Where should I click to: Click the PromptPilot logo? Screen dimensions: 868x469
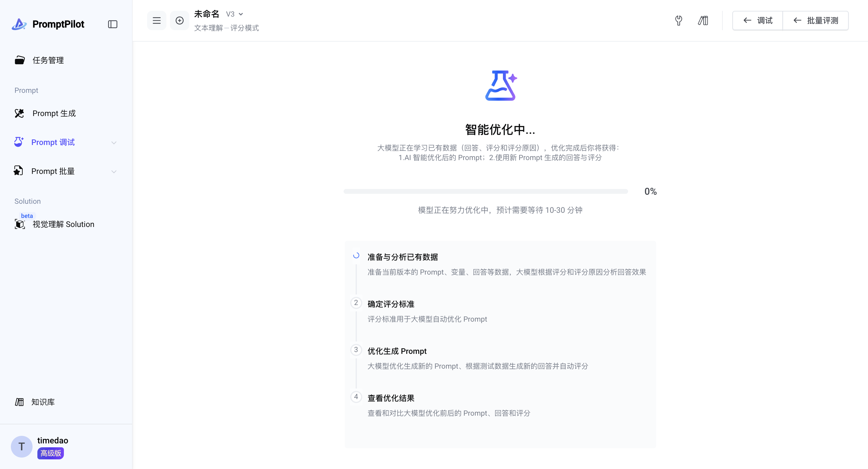[x=48, y=24]
